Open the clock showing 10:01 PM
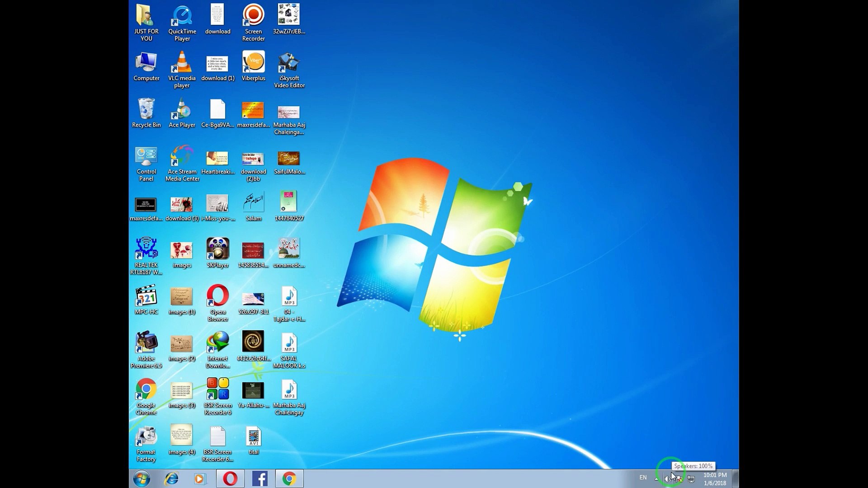Image resolution: width=868 pixels, height=488 pixels. click(x=715, y=479)
